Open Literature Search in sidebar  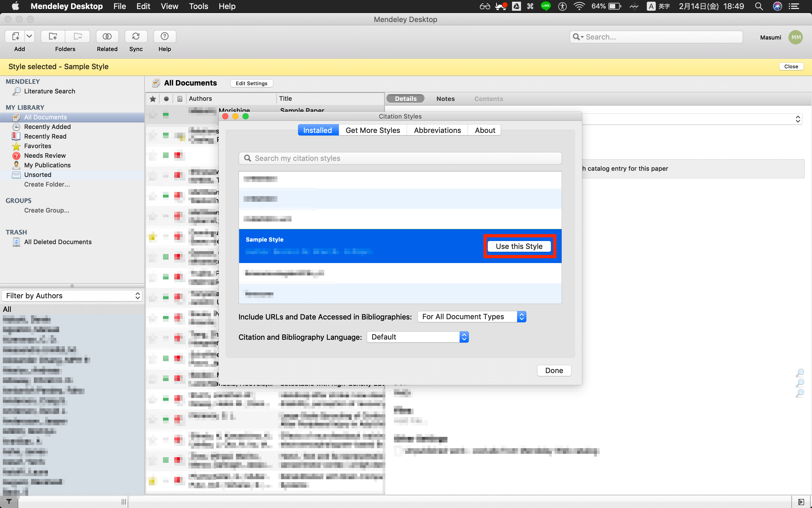point(49,91)
